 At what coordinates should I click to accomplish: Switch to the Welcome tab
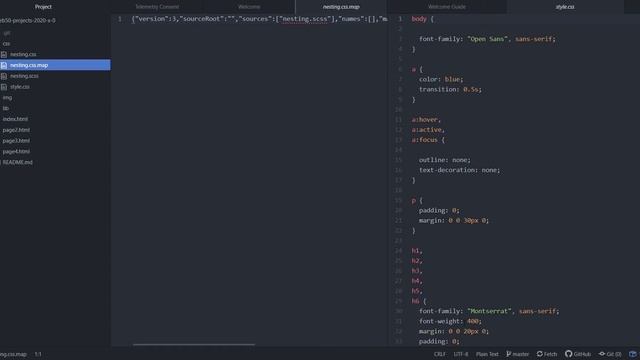[249, 7]
